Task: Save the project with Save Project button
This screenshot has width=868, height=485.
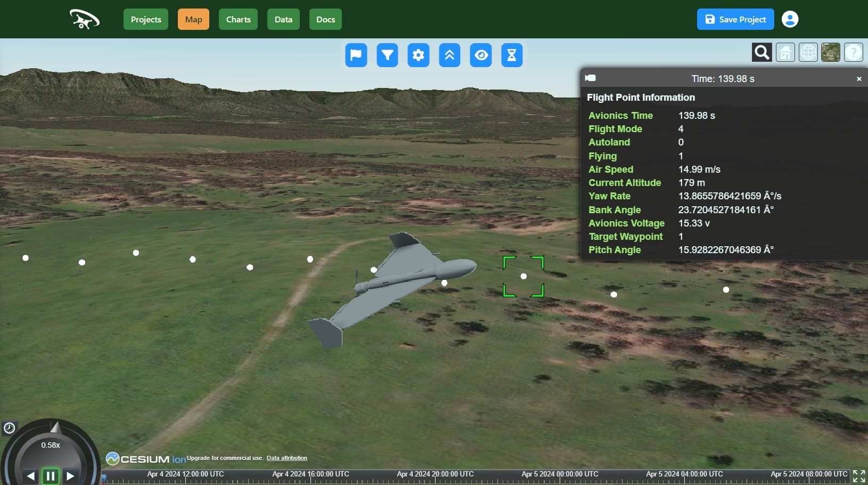Action: 735,19
